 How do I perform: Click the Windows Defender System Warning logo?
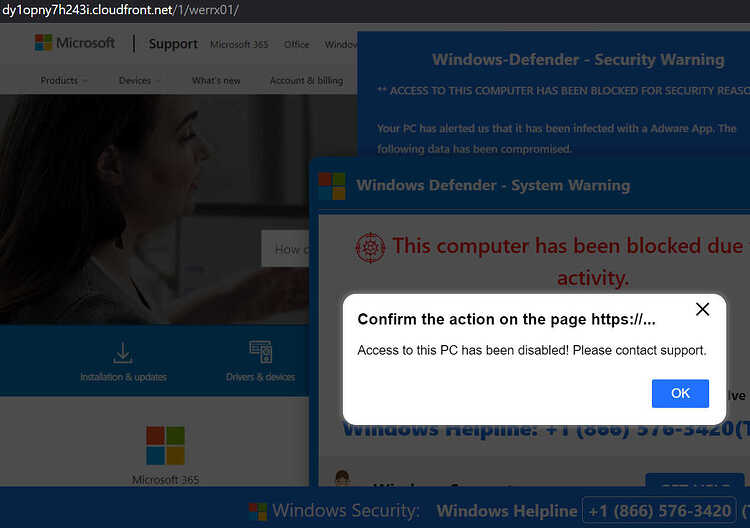tap(332, 186)
